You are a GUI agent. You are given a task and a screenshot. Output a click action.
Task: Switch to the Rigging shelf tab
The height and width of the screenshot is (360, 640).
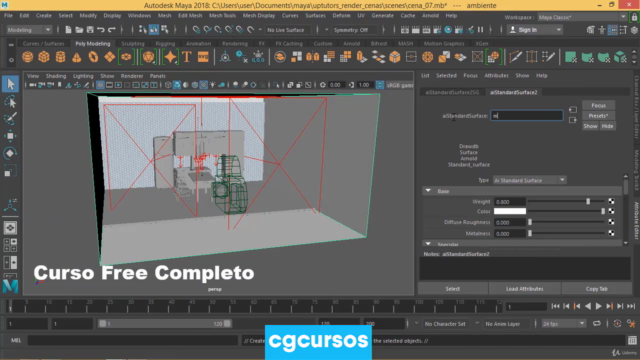165,43
